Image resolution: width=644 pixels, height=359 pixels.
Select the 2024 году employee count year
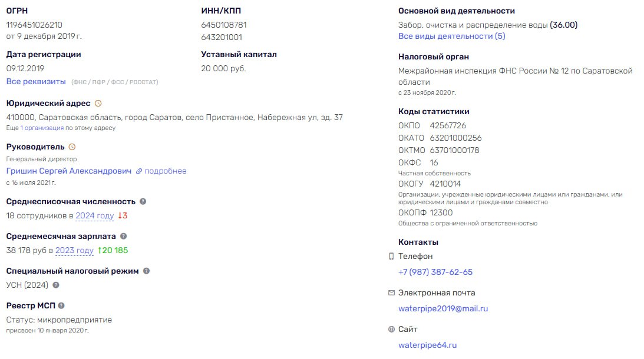94,216
